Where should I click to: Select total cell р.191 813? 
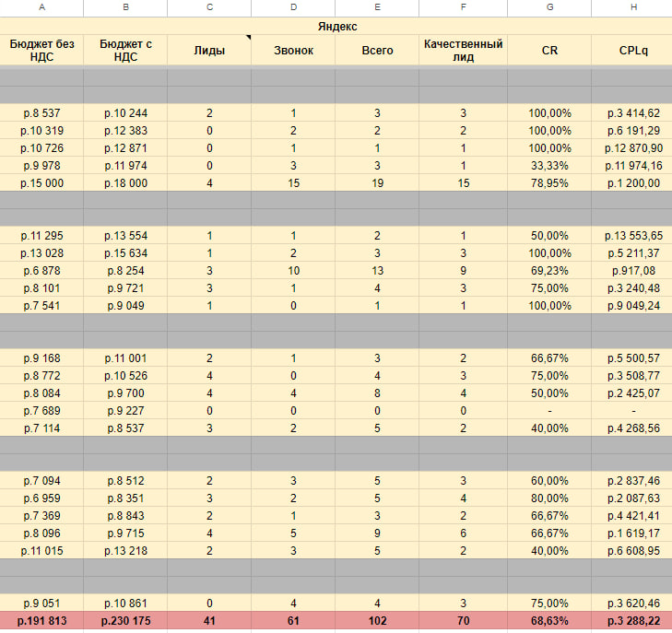pyautogui.click(x=41, y=622)
